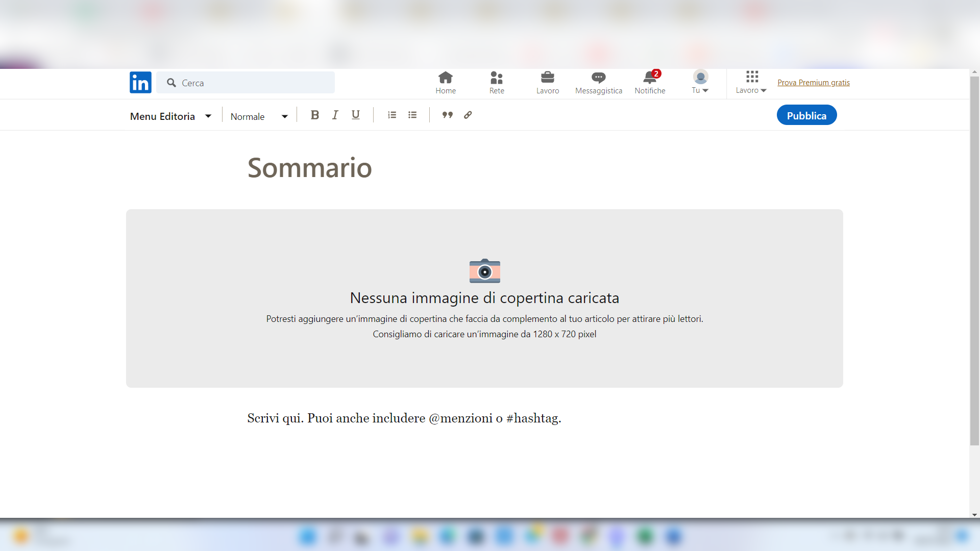Open Prova Premium gratis link

tap(813, 82)
